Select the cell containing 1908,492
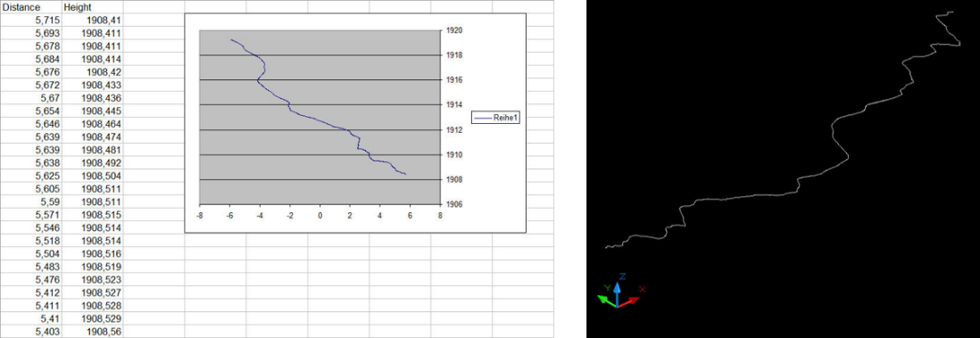The height and width of the screenshot is (338, 980). (93, 162)
